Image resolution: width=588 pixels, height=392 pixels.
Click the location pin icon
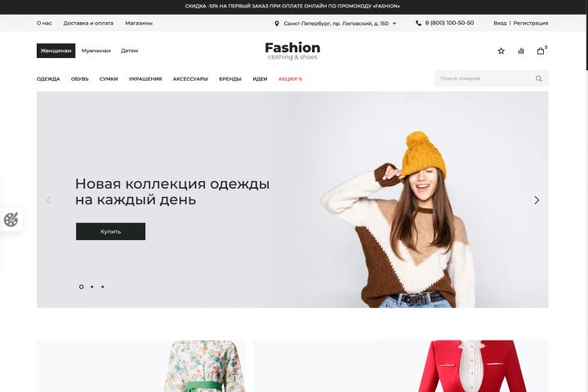[277, 23]
